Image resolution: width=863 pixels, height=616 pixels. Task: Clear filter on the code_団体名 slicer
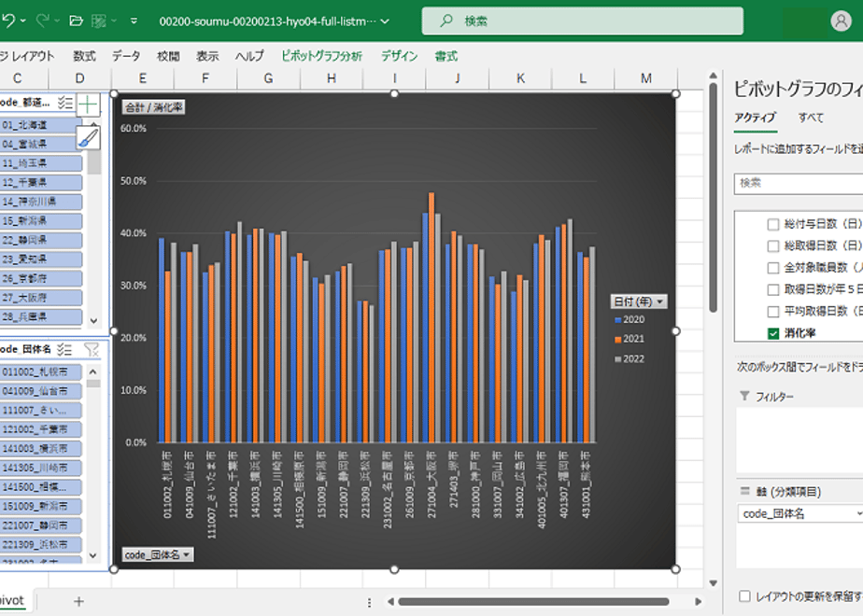coord(92,349)
